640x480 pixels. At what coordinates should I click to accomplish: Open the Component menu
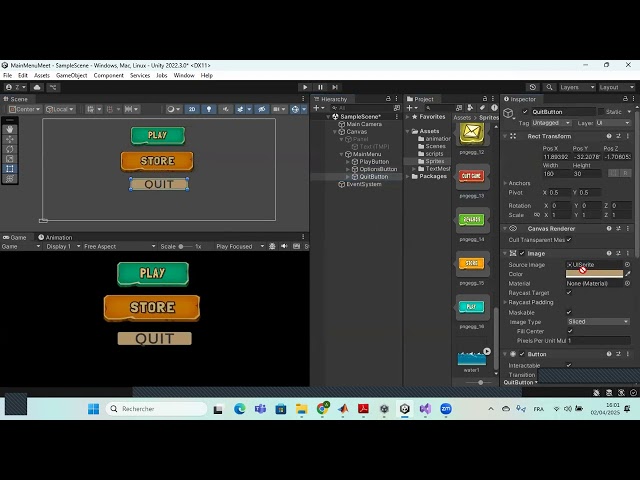[x=108, y=76]
